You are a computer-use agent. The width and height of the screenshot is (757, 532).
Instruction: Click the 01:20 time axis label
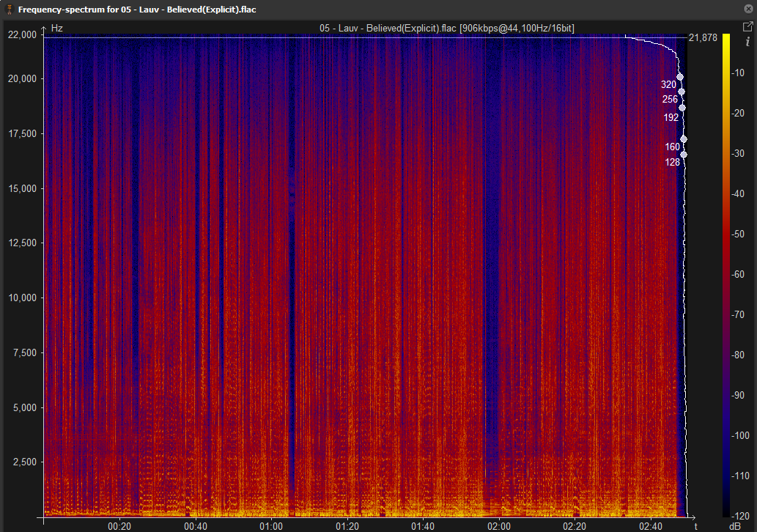pyautogui.click(x=347, y=526)
